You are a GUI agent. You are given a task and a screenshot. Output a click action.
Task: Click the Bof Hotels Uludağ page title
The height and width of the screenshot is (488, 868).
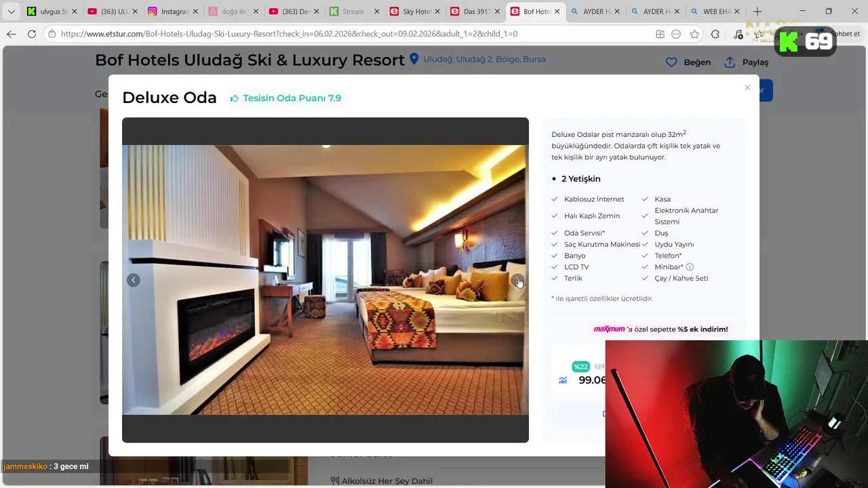250,60
